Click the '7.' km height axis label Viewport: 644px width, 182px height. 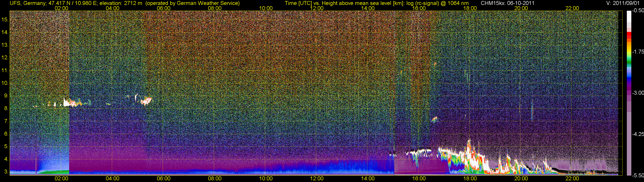[x=6, y=121]
